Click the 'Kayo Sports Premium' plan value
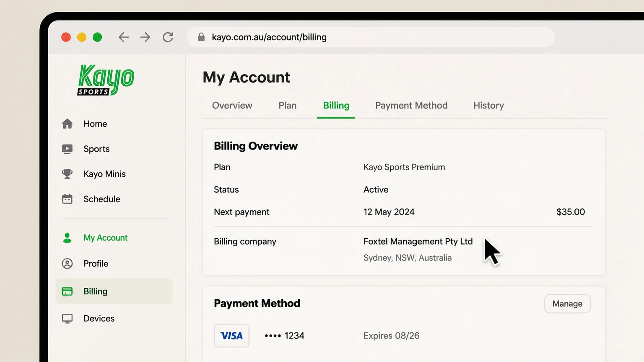This screenshot has height=362, width=644. [404, 167]
